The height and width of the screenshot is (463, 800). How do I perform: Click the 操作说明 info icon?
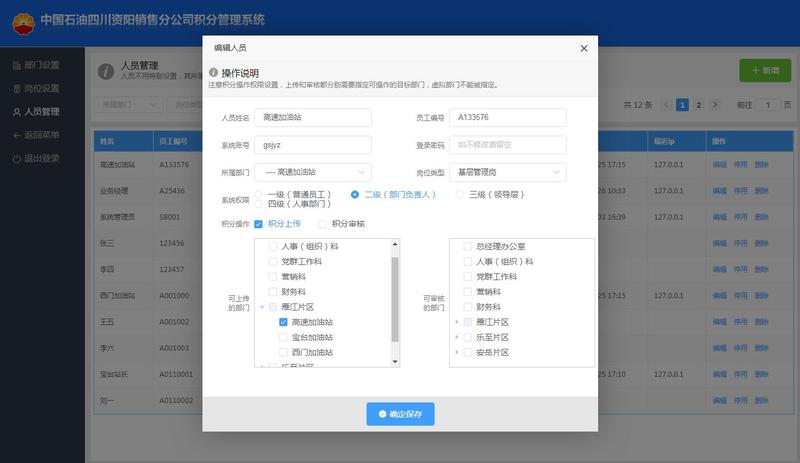pyautogui.click(x=213, y=73)
